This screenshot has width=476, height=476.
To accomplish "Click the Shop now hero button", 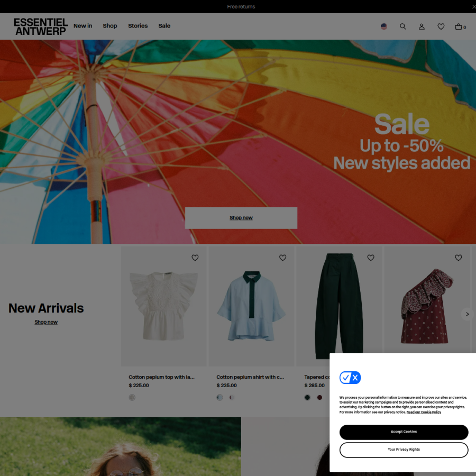I will (x=241, y=218).
